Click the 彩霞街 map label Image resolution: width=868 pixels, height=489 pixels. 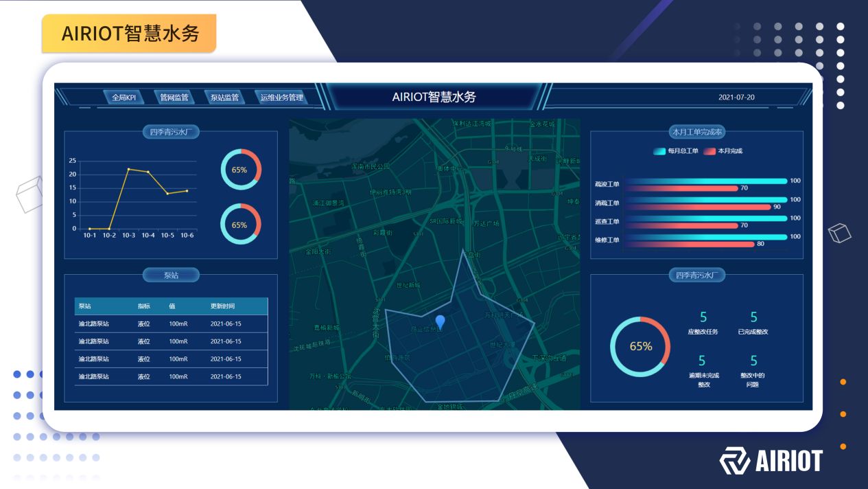click(383, 233)
